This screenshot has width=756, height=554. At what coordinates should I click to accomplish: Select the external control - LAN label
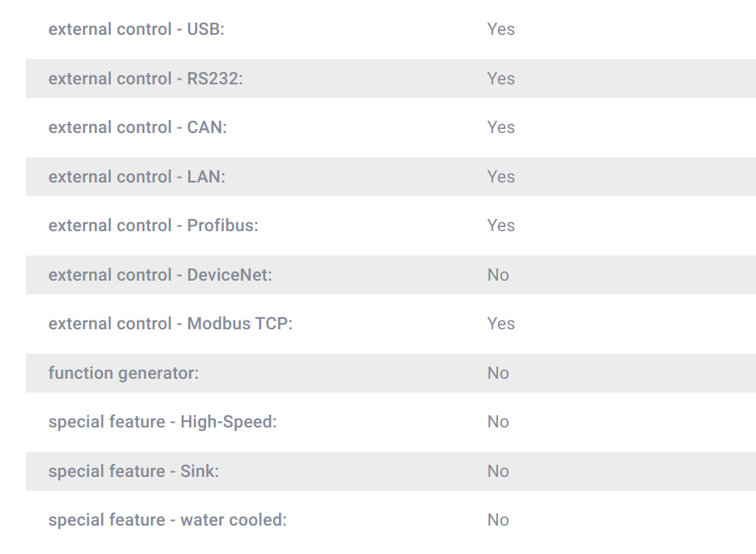pyautogui.click(x=137, y=177)
